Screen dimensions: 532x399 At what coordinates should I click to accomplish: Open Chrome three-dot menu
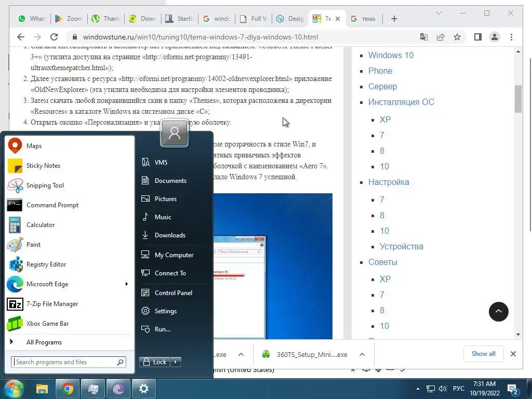pyautogui.click(x=511, y=37)
